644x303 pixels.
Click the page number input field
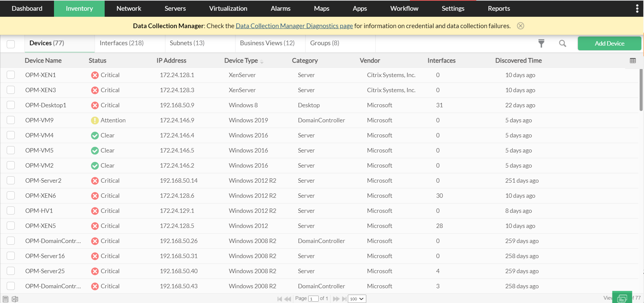[313, 299]
